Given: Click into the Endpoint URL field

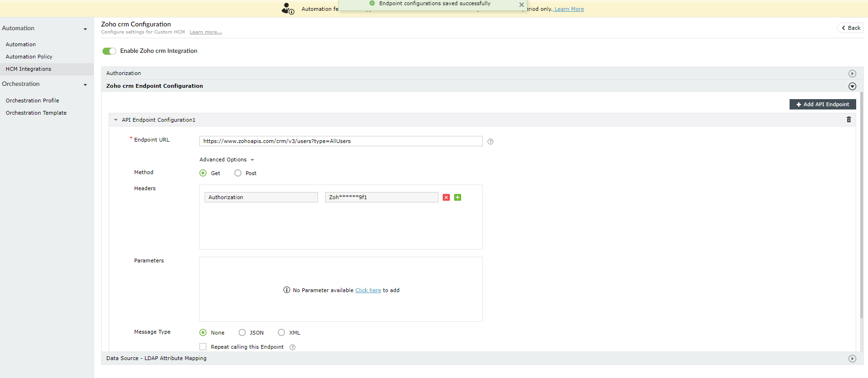Looking at the screenshot, I should (x=341, y=141).
